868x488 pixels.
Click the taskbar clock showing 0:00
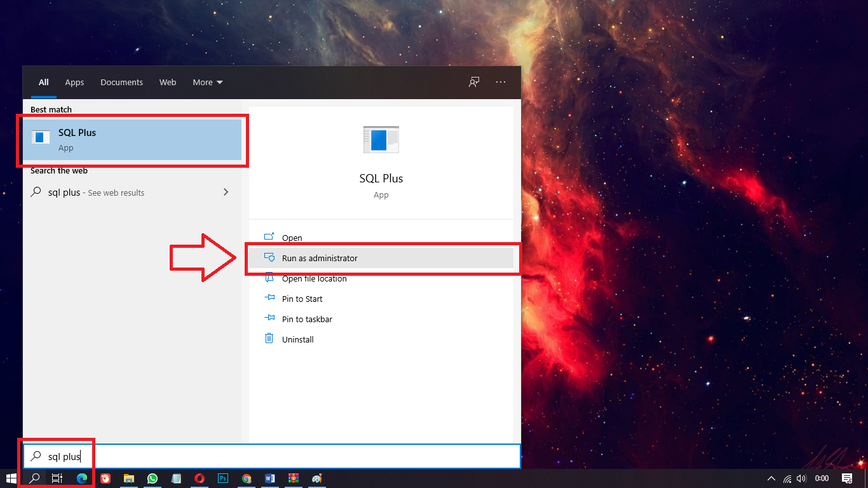(822, 478)
